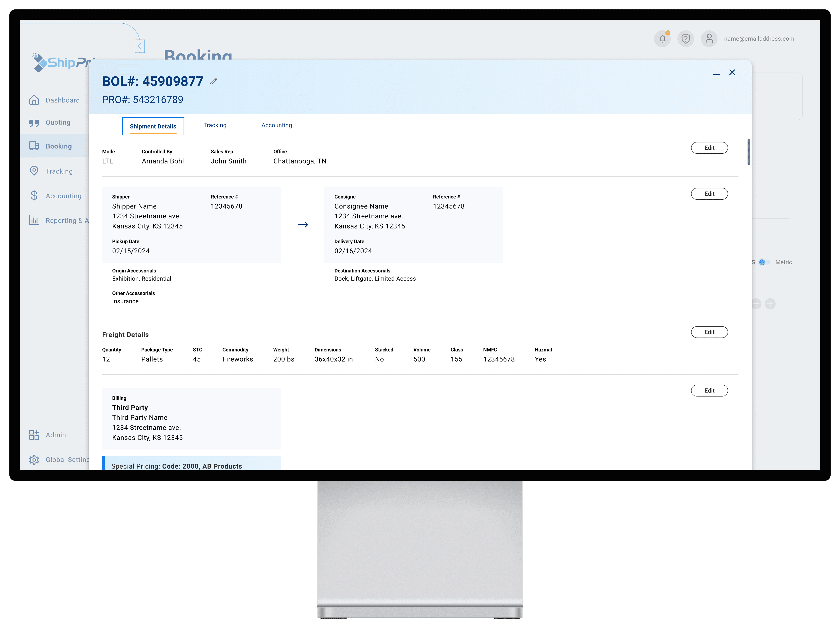Click the ShipPro logo
Screen dimensions: 840x634
[x=64, y=63]
